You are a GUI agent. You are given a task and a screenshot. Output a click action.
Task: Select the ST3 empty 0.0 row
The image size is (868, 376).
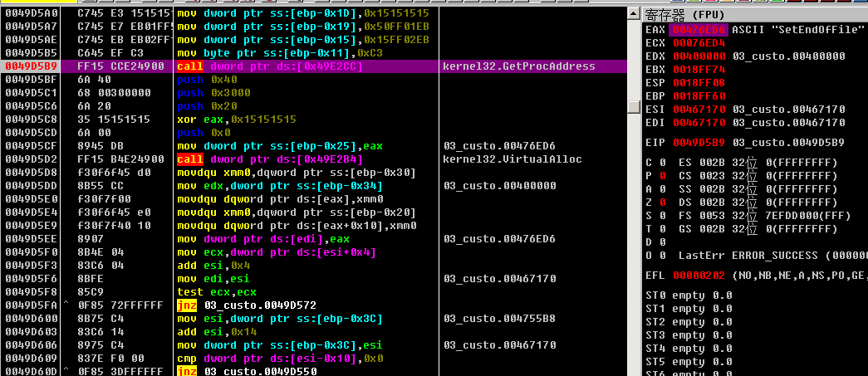point(689,334)
